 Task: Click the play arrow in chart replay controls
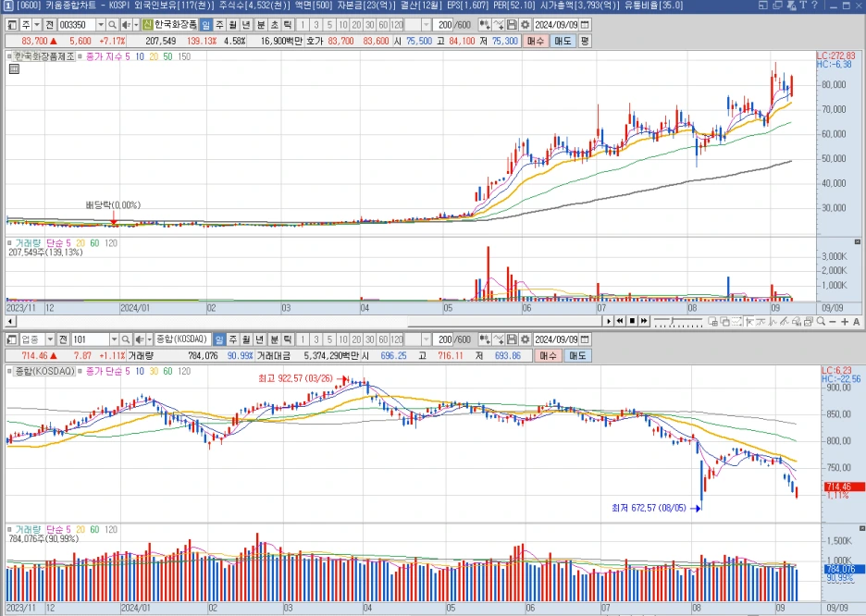point(609,321)
